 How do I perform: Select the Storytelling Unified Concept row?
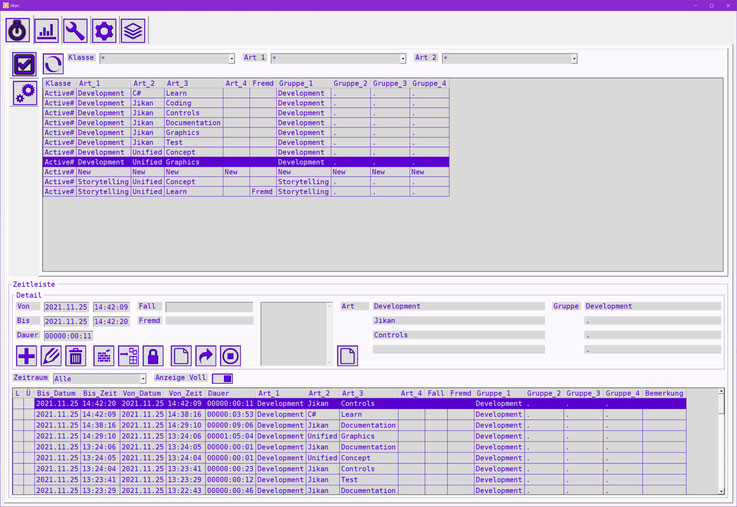[246, 182]
